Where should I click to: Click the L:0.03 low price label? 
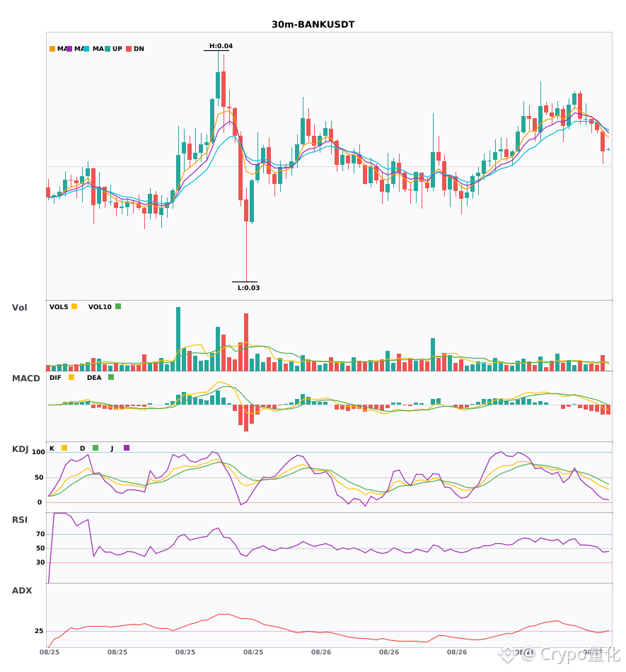[x=249, y=288]
